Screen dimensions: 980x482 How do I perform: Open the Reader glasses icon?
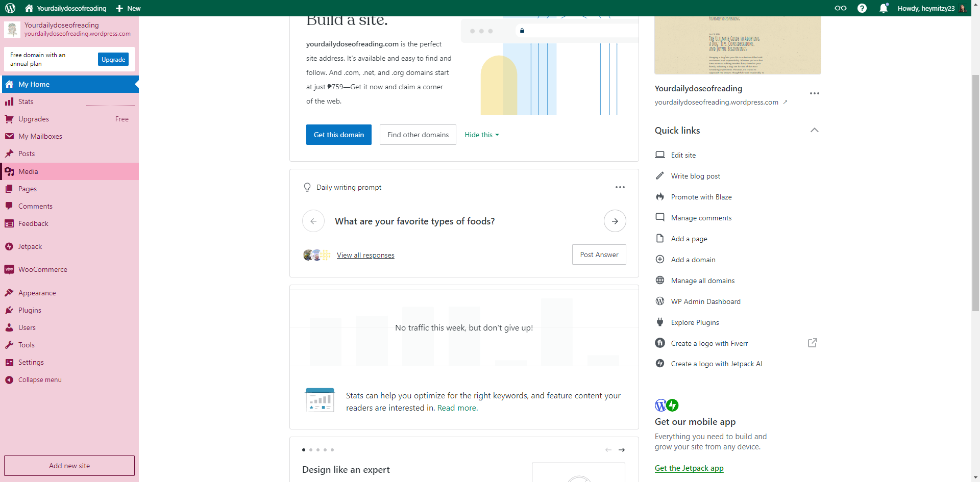(x=840, y=8)
